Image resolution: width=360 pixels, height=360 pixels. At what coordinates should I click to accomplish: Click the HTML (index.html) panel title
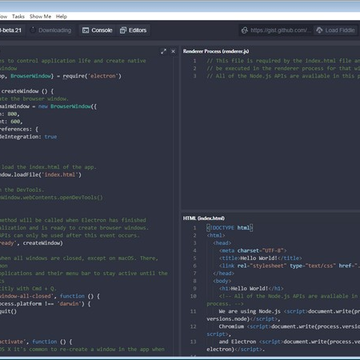coord(204,218)
